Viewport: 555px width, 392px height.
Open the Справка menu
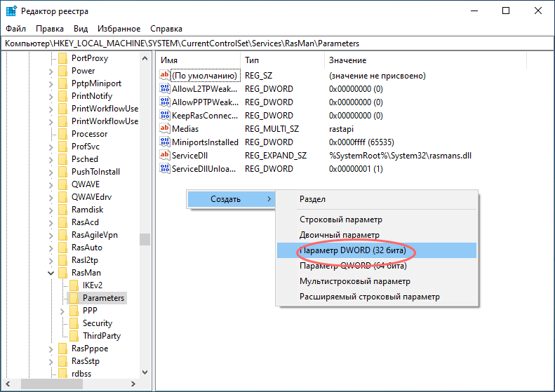166,29
